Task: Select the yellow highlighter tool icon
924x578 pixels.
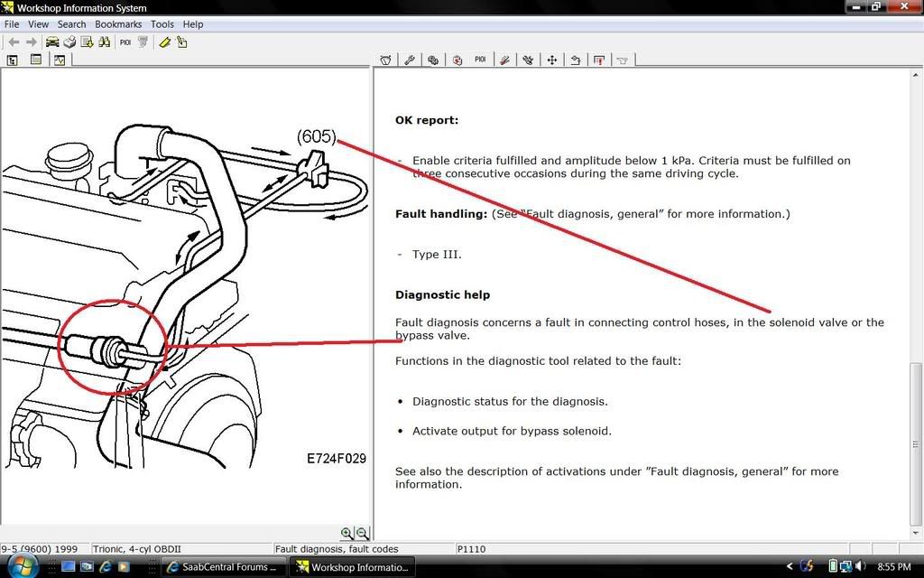Action: 164,42
